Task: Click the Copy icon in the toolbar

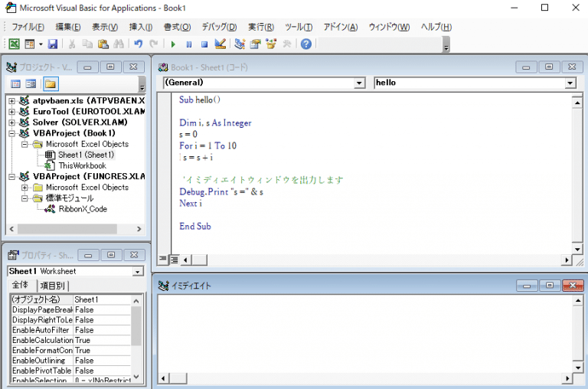Action: click(x=87, y=44)
